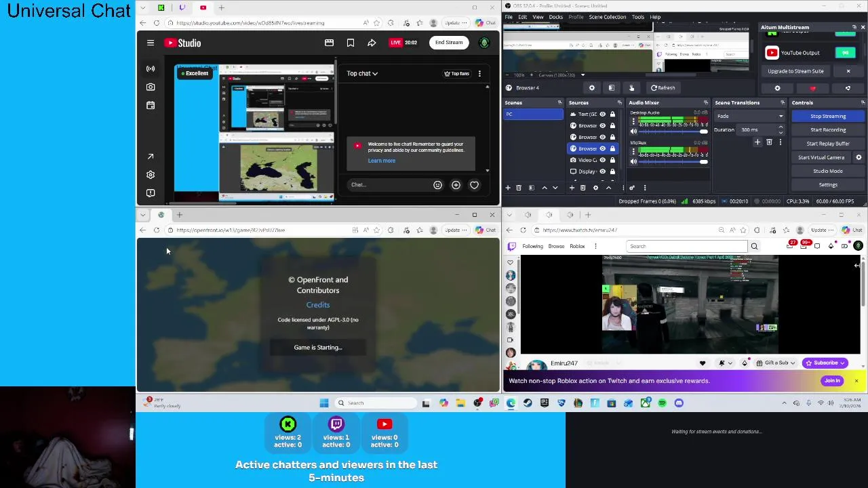Click the Aitum Multistream settings gear
This screenshot has width=868, height=488.
[777, 88]
